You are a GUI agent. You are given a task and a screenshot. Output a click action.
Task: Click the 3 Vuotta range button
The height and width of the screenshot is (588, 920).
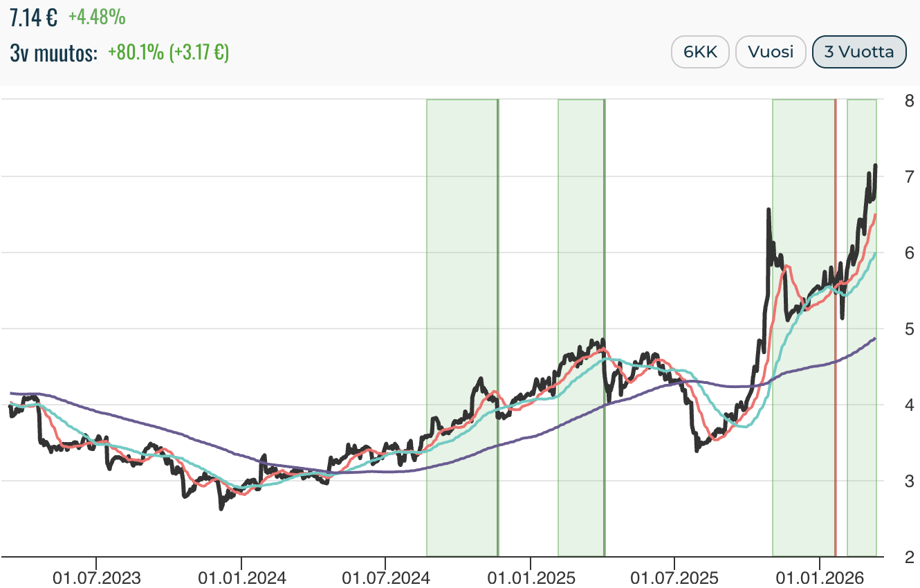pos(859,52)
